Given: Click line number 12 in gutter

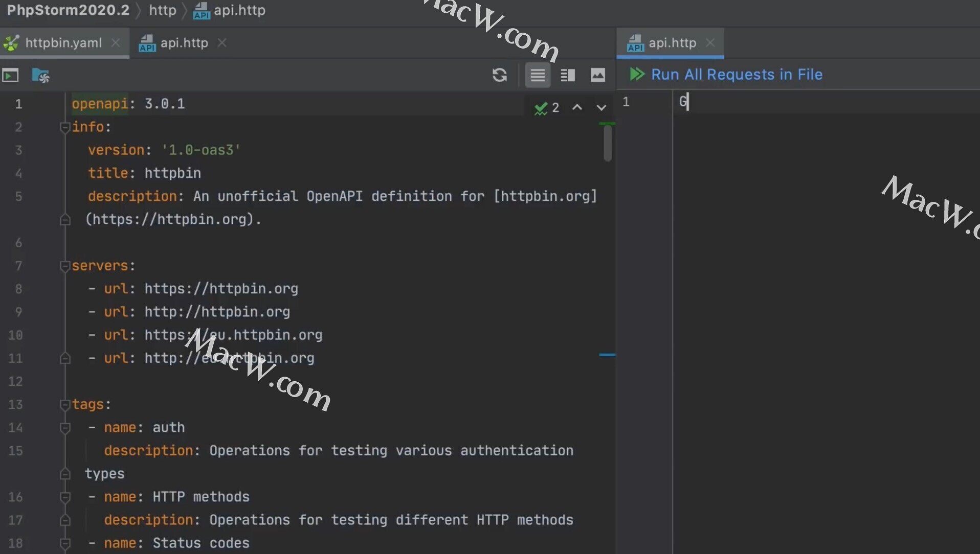Looking at the screenshot, I should (16, 382).
